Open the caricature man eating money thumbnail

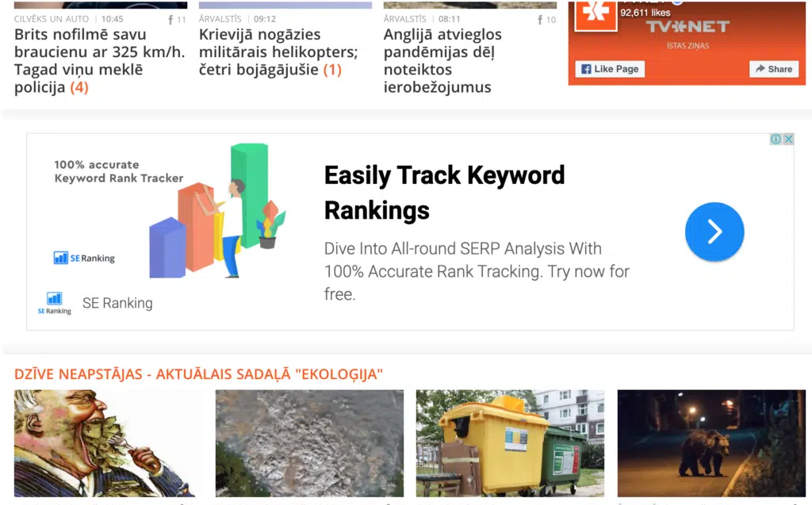[x=108, y=443]
